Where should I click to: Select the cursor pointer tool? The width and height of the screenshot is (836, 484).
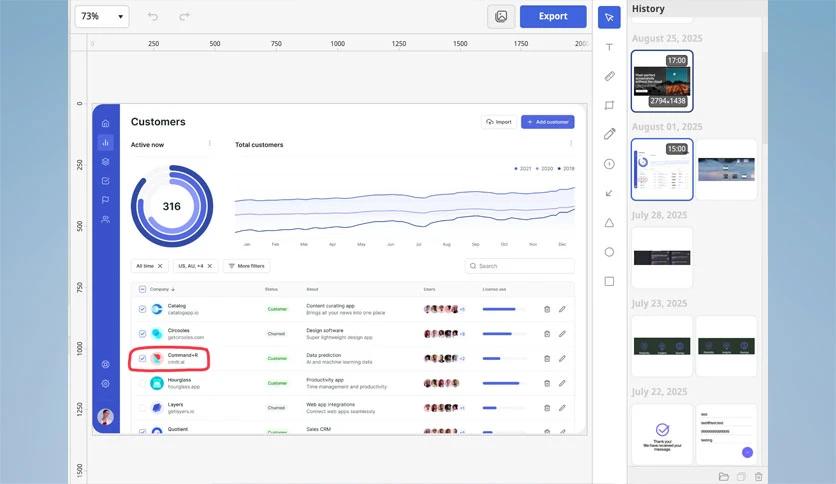609,18
